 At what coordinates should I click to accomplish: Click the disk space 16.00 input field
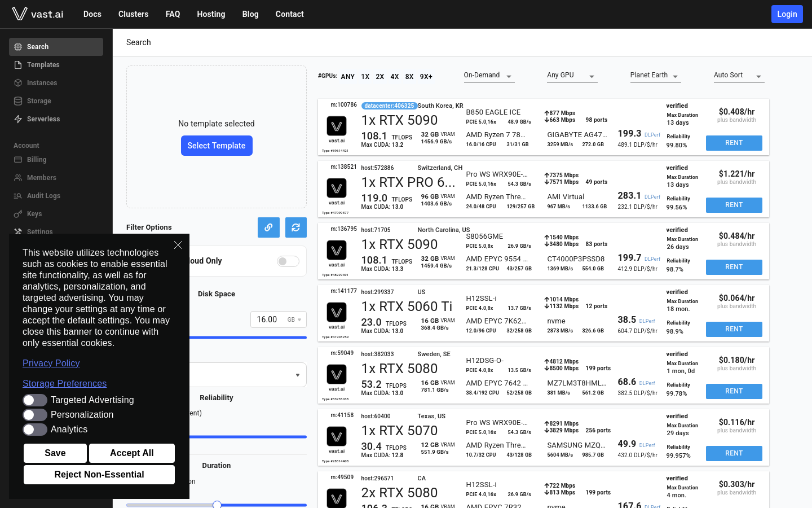267,319
